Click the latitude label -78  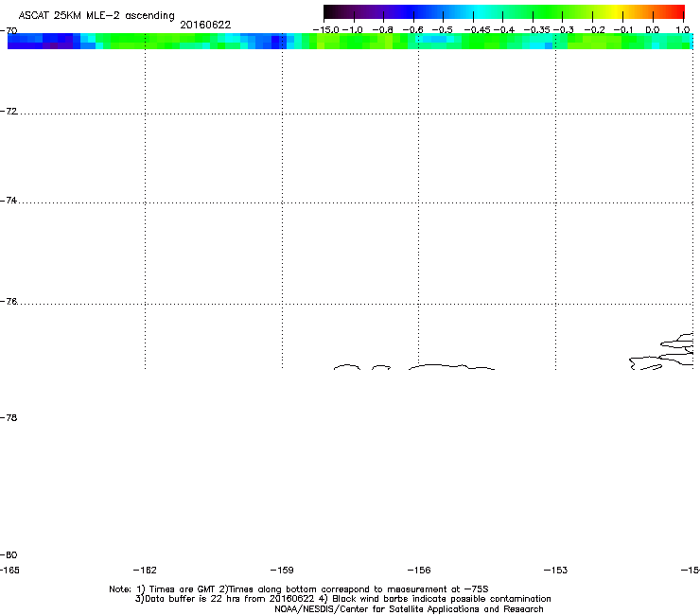(9, 417)
